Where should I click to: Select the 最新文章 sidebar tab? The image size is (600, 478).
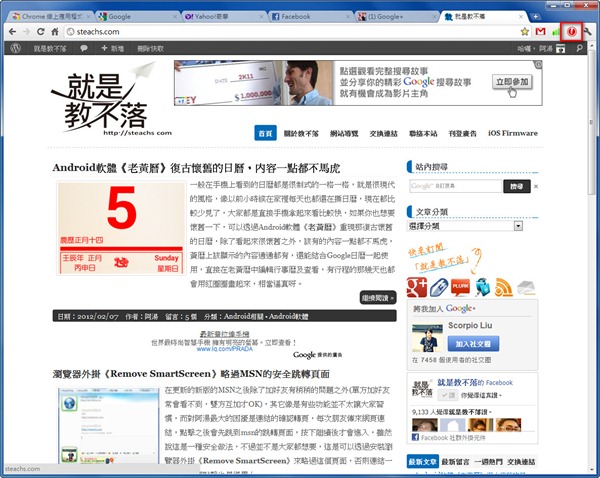click(x=422, y=462)
